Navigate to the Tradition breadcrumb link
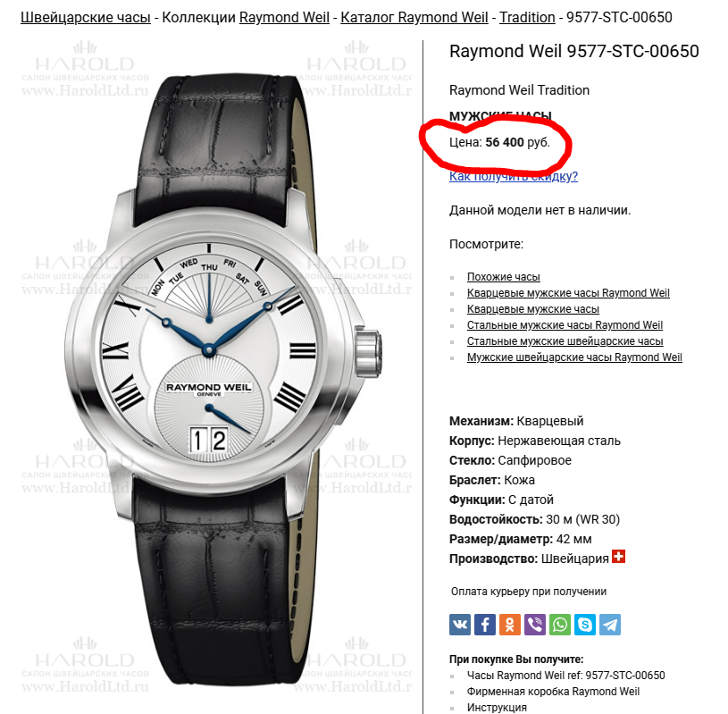The height and width of the screenshot is (714, 728). click(x=527, y=18)
